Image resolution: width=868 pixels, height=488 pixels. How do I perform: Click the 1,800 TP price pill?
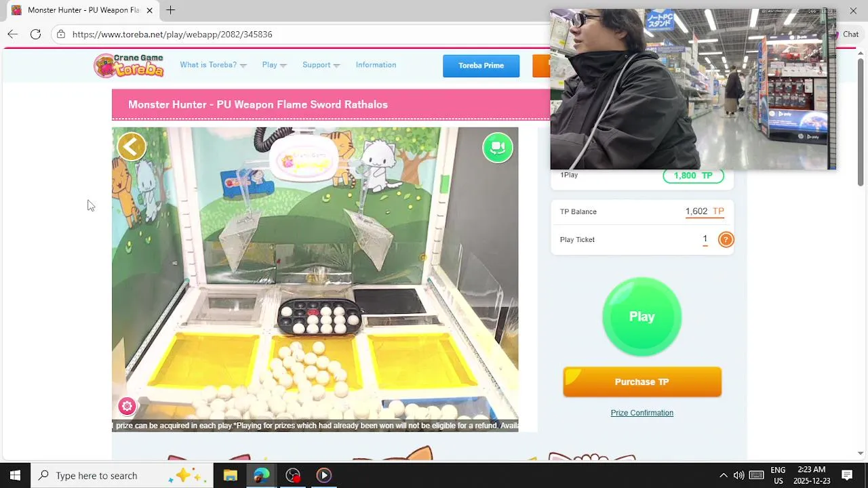point(693,176)
